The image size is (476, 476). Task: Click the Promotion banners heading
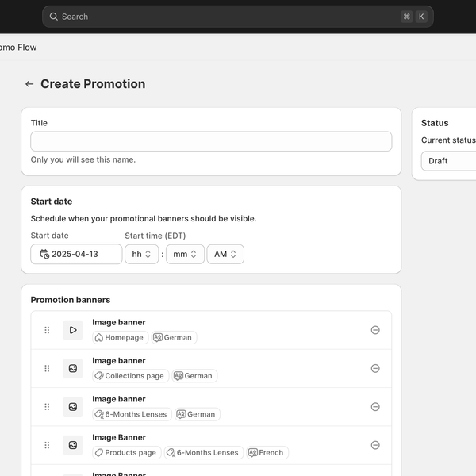[71, 300]
